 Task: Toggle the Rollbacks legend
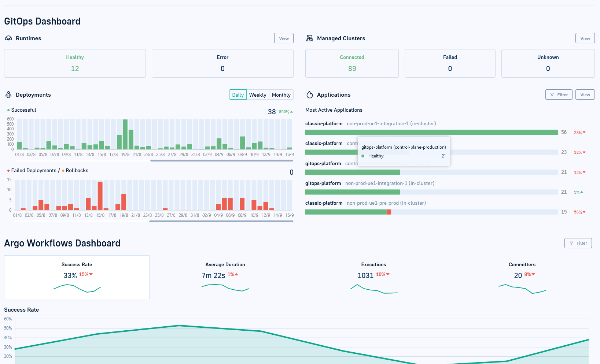tap(77, 170)
